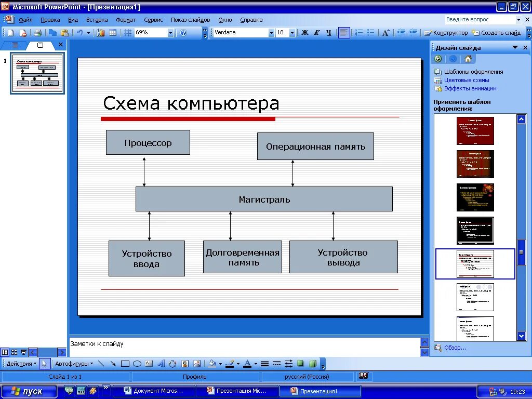
Task: Click the Paste clipboard icon
Action: tap(65, 33)
